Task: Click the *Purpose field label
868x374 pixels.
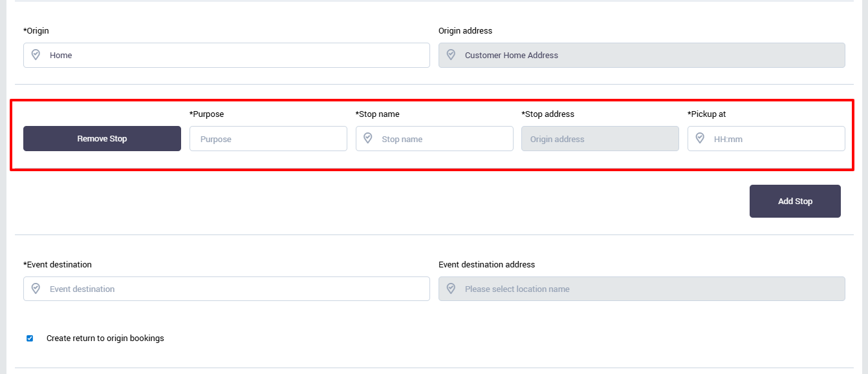Action: tap(206, 114)
